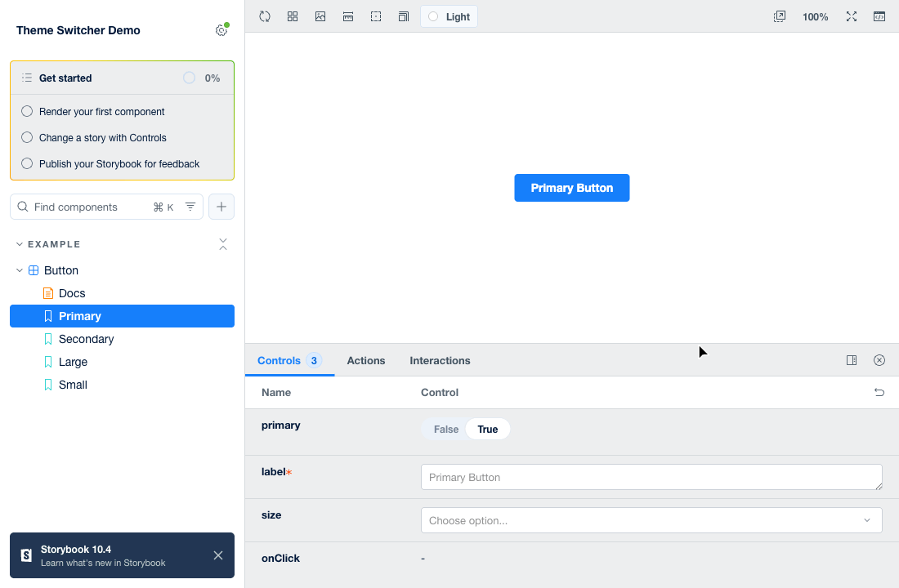Screen dimensions: 899x588
Task: Switch to the Actions tab
Action: pyautogui.click(x=366, y=360)
